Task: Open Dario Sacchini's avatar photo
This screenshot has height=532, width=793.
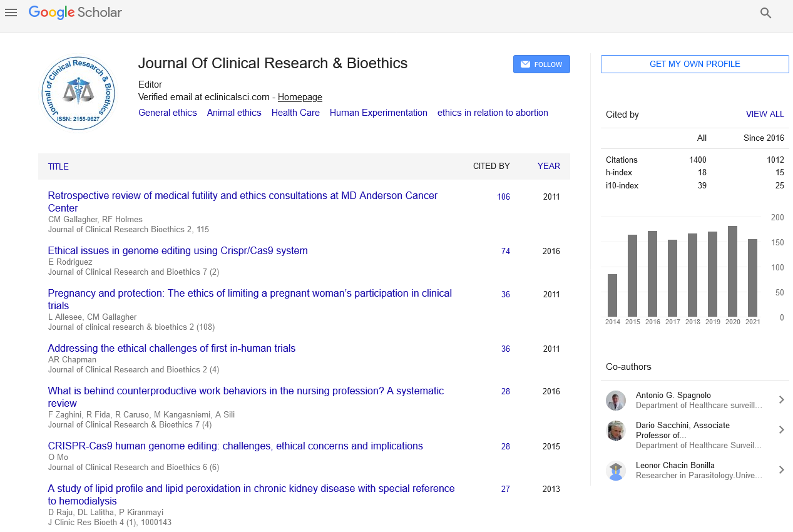Action: (616, 430)
